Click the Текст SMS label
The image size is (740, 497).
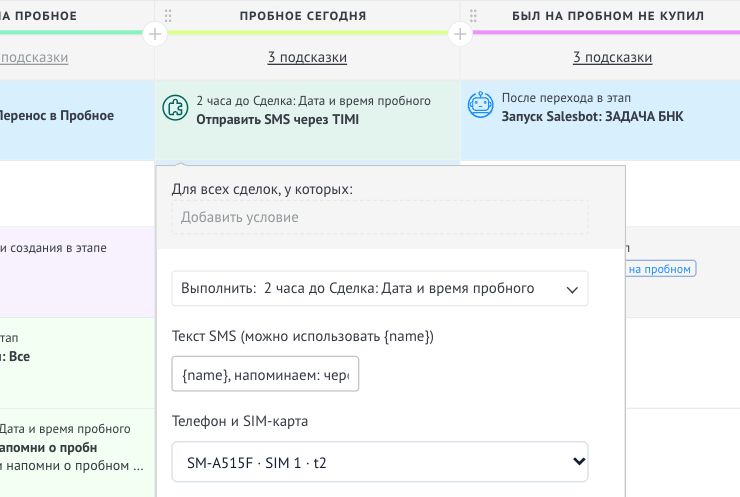pos(303,336)
